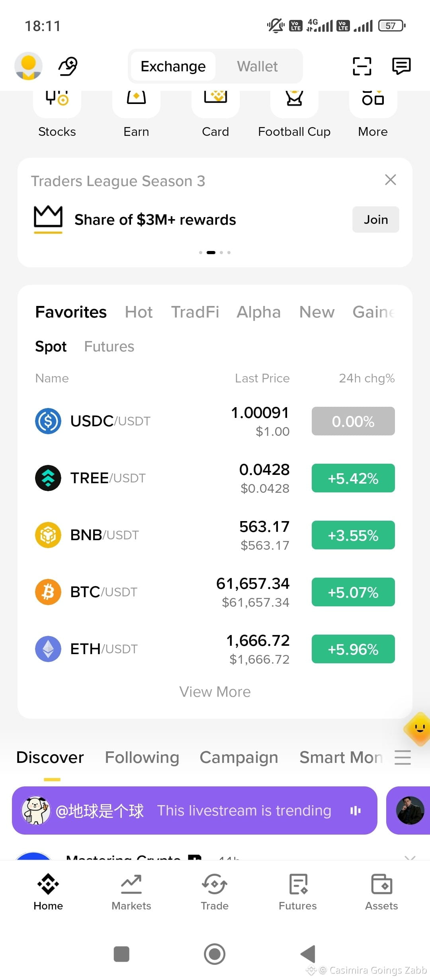Go to the Markets tab icon
This screenshot has width=430, height=980.
click(x=131, y=884)
